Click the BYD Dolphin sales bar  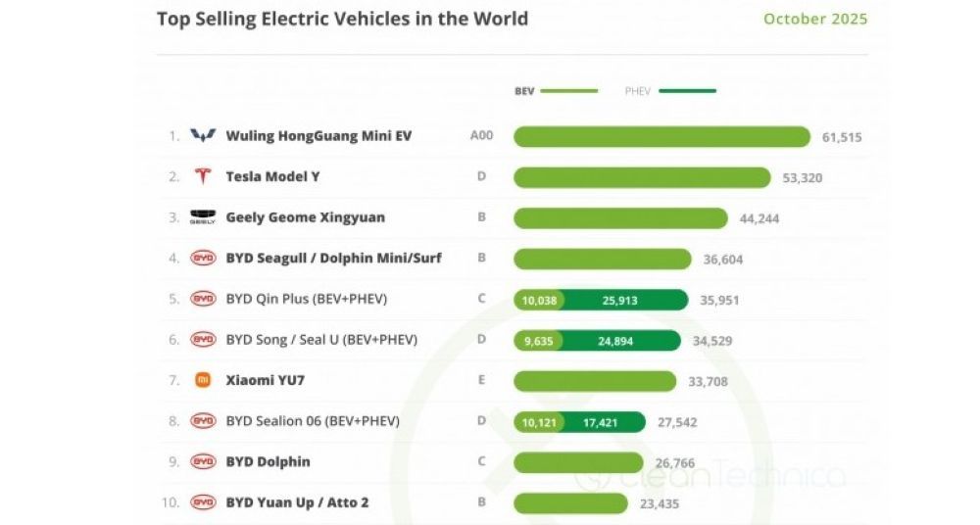(x=578, y=462)
